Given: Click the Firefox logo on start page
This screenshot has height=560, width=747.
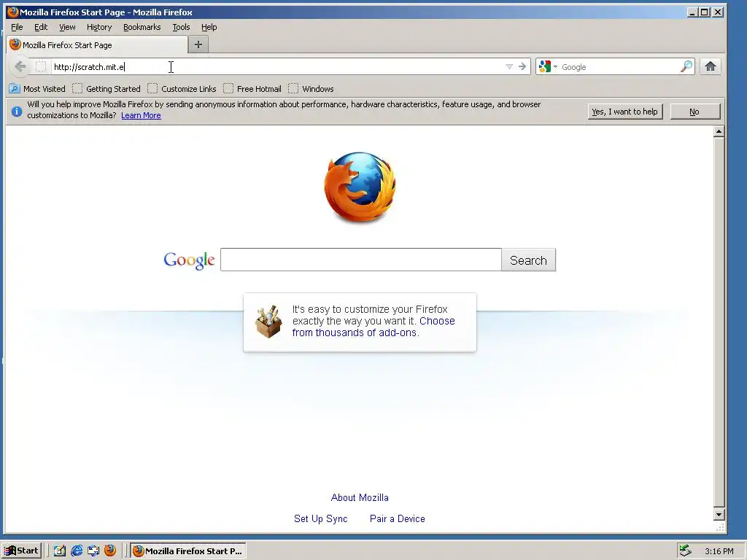Looking at the screenshot, I should [360, 187].
